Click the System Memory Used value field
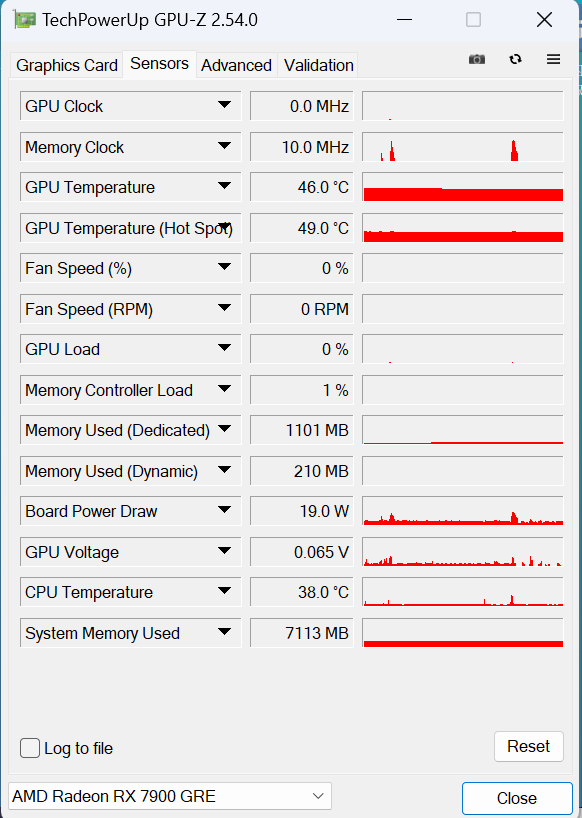The height and width of the screenshot is (818, 582). (302, 633)
